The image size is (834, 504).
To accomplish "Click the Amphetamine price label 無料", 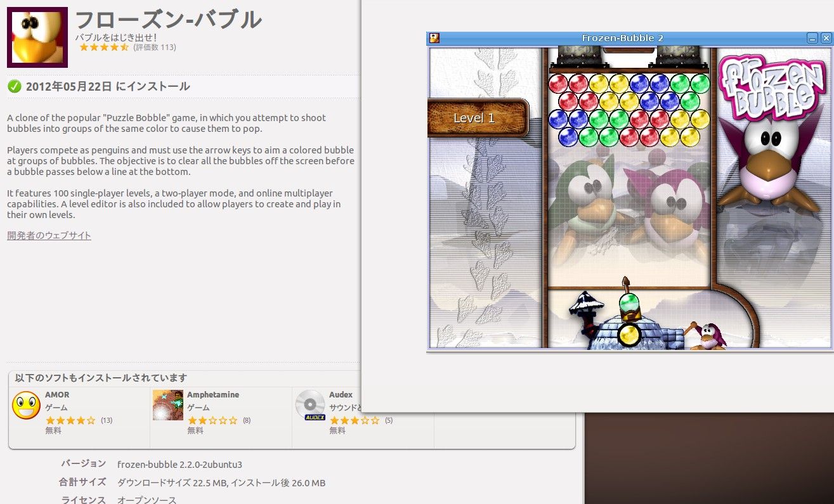I will [195, 430].
